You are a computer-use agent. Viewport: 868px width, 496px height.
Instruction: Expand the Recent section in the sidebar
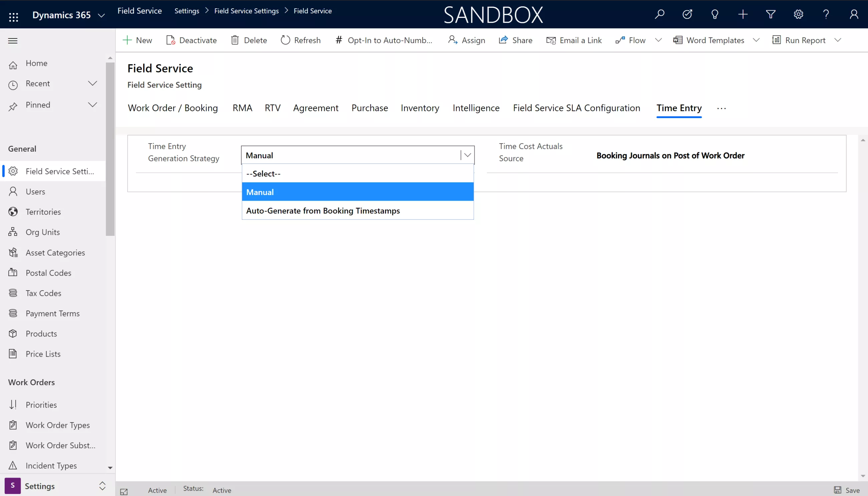(x=92, y=84)
